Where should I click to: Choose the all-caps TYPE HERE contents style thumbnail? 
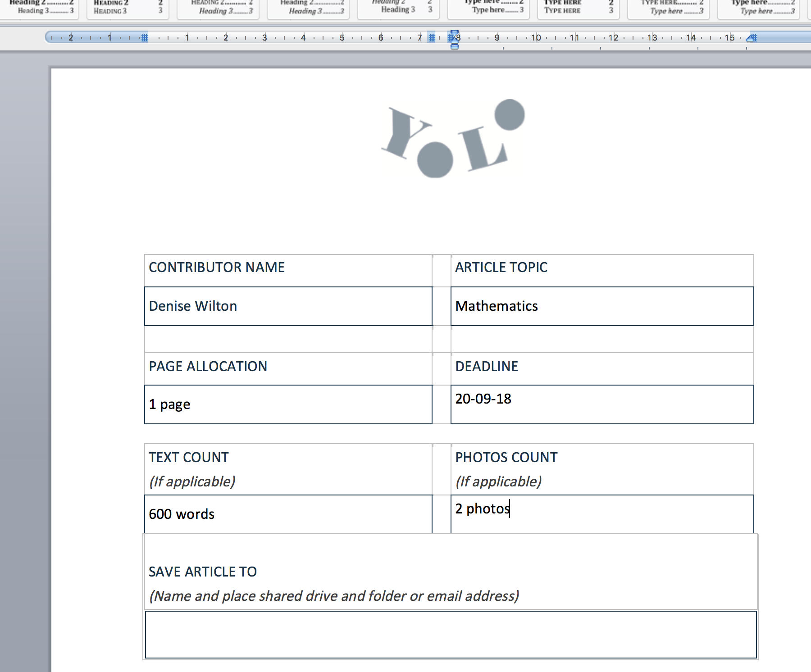579,9
